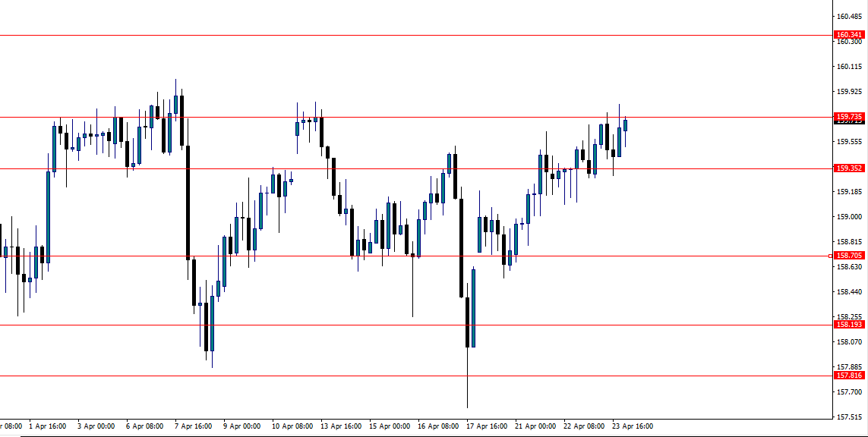Click the '15 Apr 00:00' time label

pos(390,426)
